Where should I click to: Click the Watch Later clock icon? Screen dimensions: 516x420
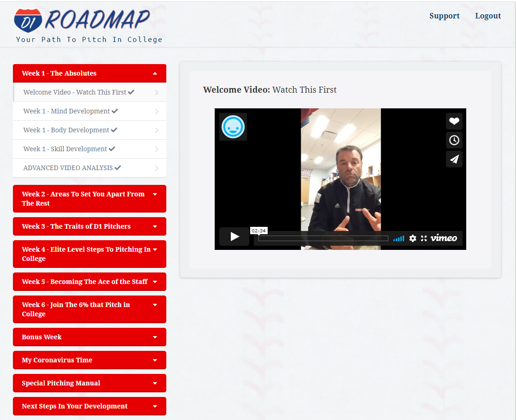pos(454,140)
